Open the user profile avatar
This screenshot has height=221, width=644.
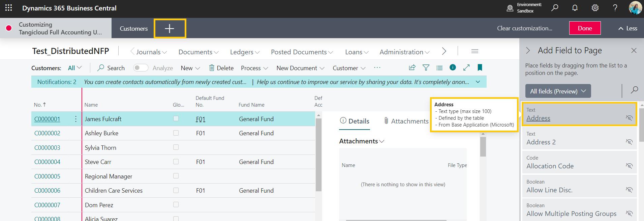pos(635,8)
